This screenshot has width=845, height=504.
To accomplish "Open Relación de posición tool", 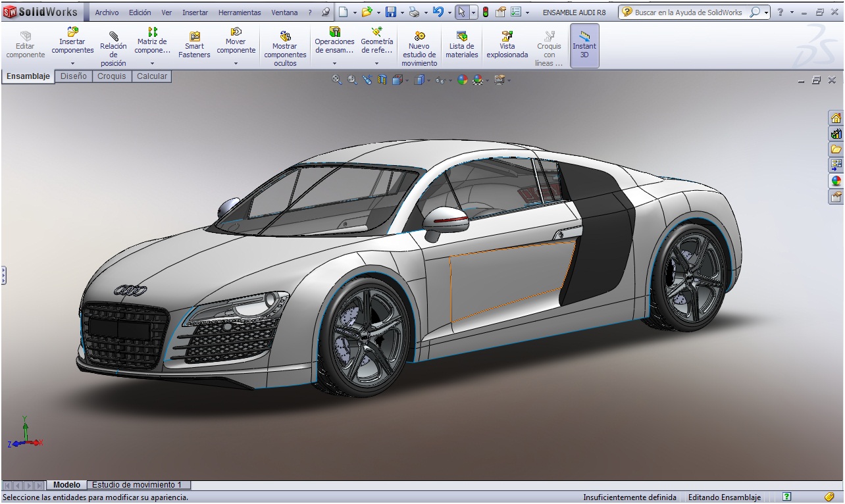I will coord(113,49).
